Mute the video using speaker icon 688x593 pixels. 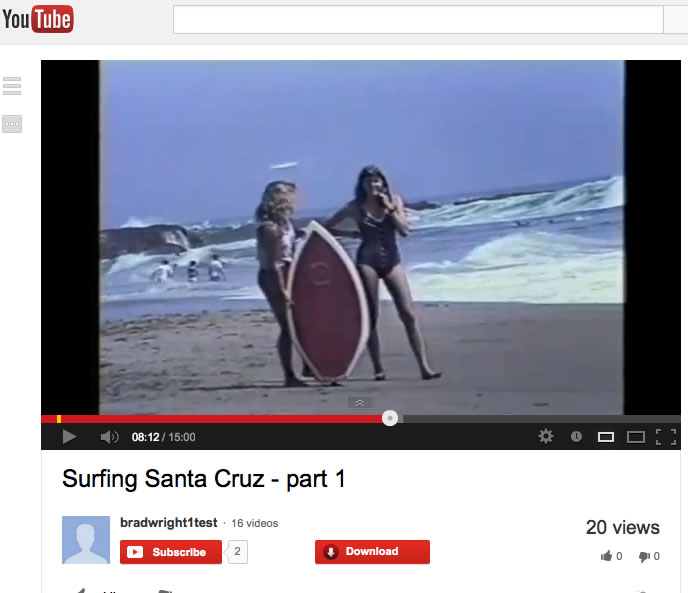[x=109, y=437]
